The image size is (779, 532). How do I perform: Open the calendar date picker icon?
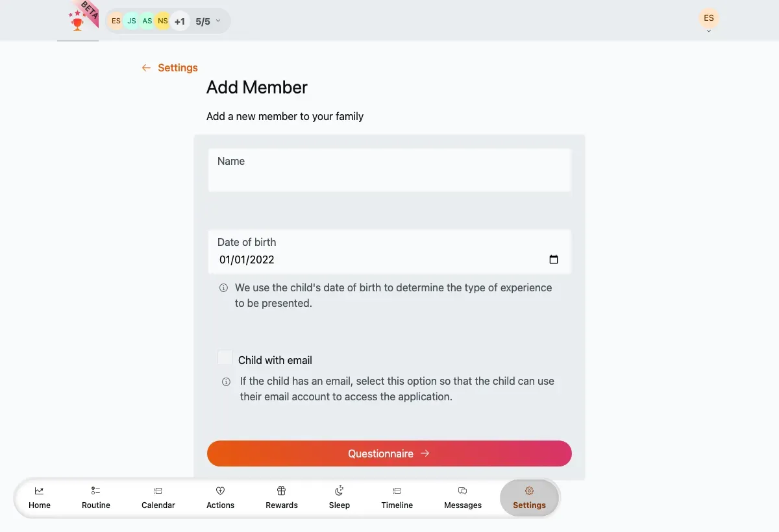(554, 260)
